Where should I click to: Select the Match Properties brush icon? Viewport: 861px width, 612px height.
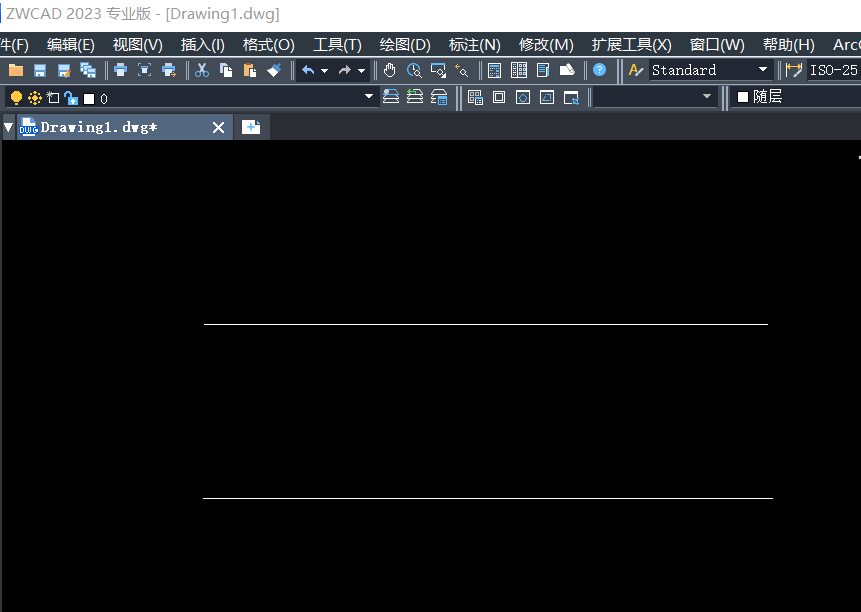(274, 70)
